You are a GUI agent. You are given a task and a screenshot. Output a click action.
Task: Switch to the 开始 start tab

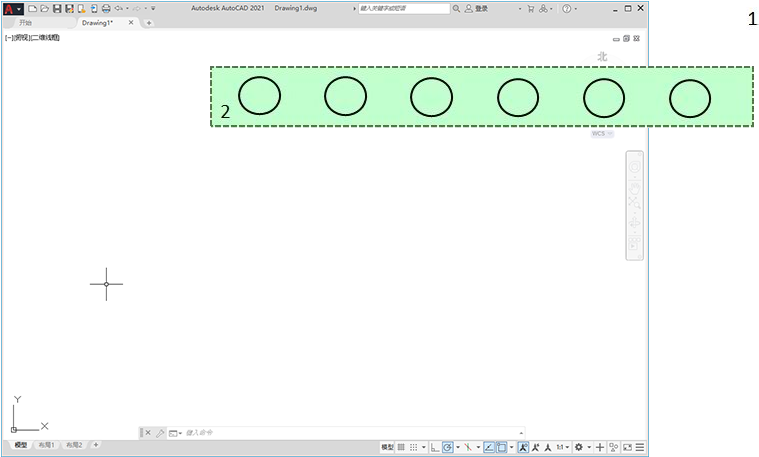pos(25,23)
